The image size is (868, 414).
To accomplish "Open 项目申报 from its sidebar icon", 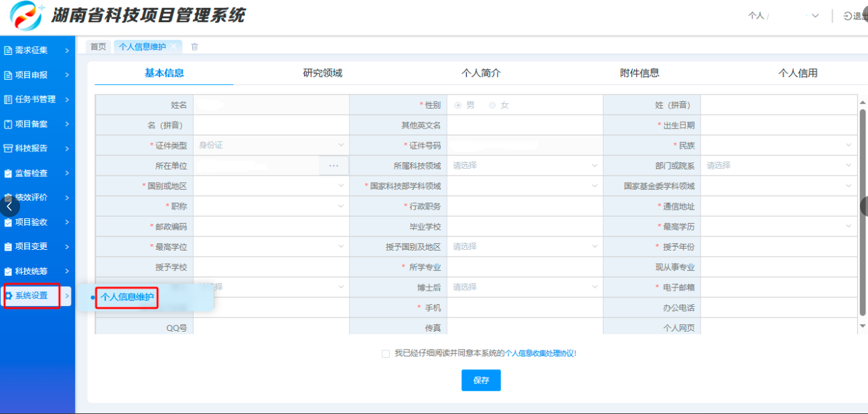I will pyautogui.click(x=8, y=75).
